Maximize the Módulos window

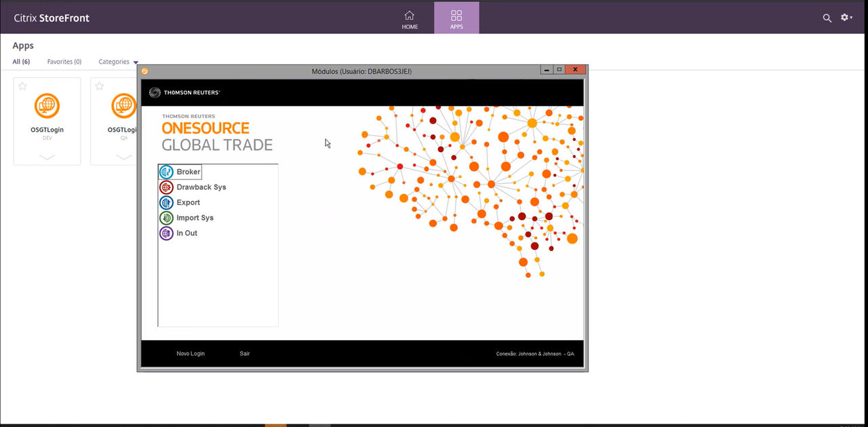[x=559, y=69]
